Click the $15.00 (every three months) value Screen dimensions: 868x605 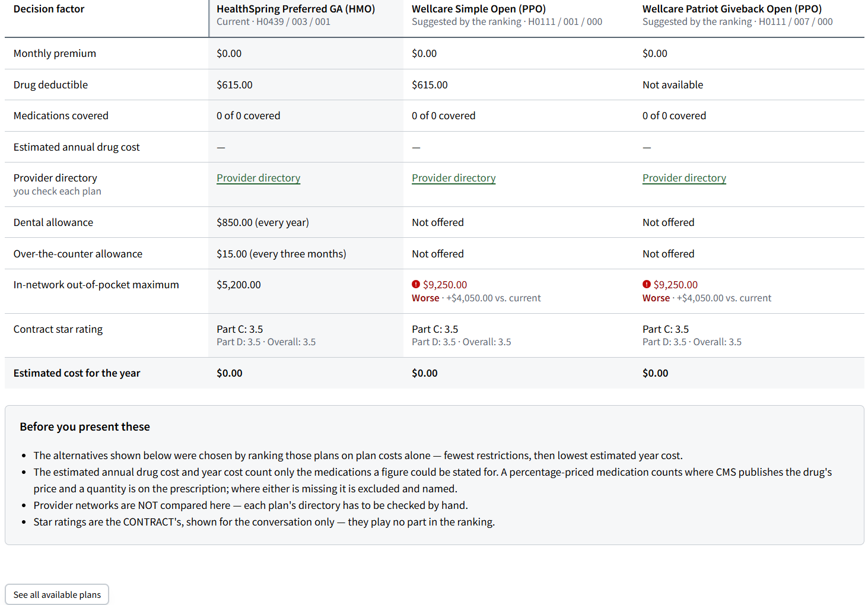[281, 254]
